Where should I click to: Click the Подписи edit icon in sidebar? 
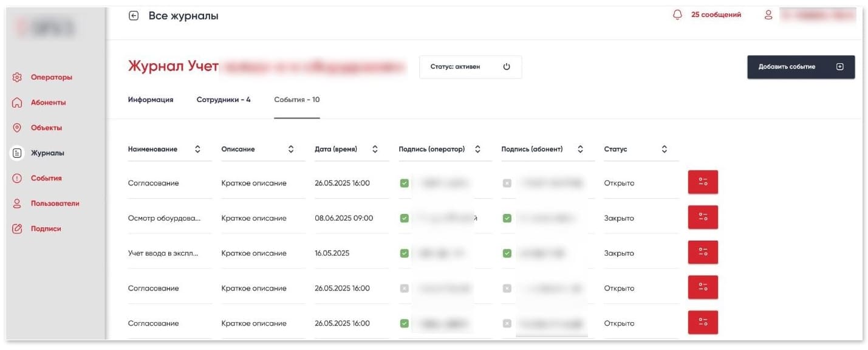click(17, 229)
